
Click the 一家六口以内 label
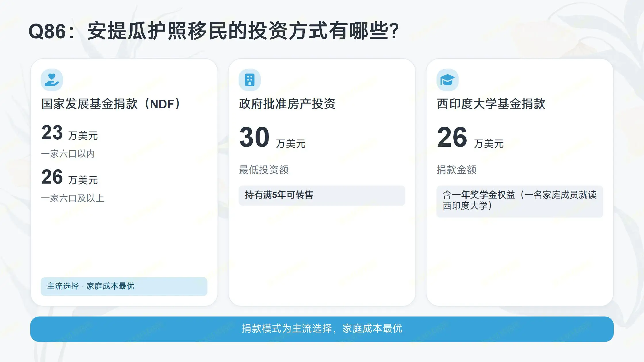(68, 154)
